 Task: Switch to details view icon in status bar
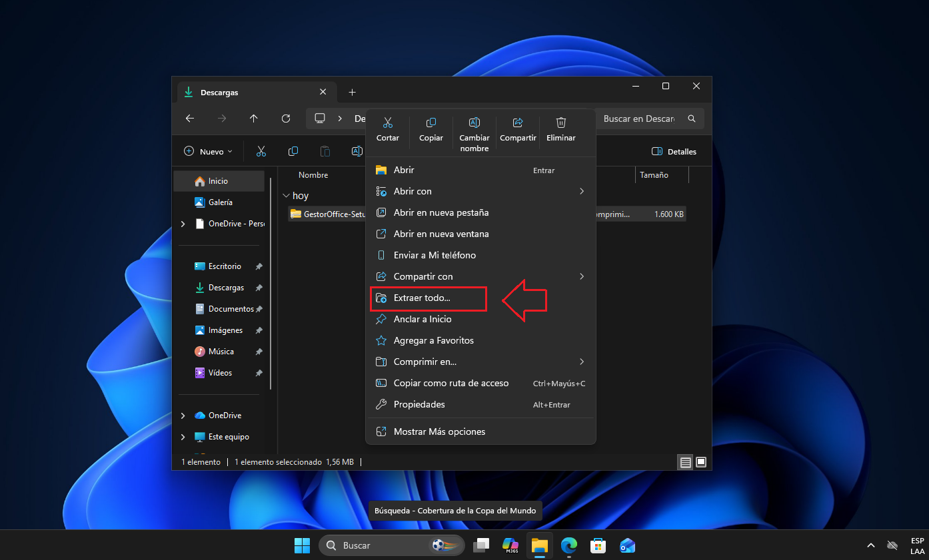click(685, 462)
